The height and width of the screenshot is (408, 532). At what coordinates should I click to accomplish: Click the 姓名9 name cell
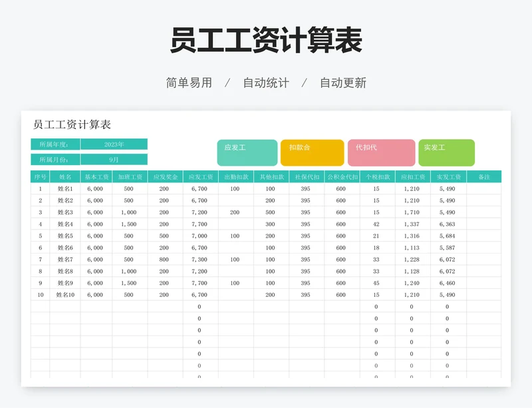click(x=65, y=283)
